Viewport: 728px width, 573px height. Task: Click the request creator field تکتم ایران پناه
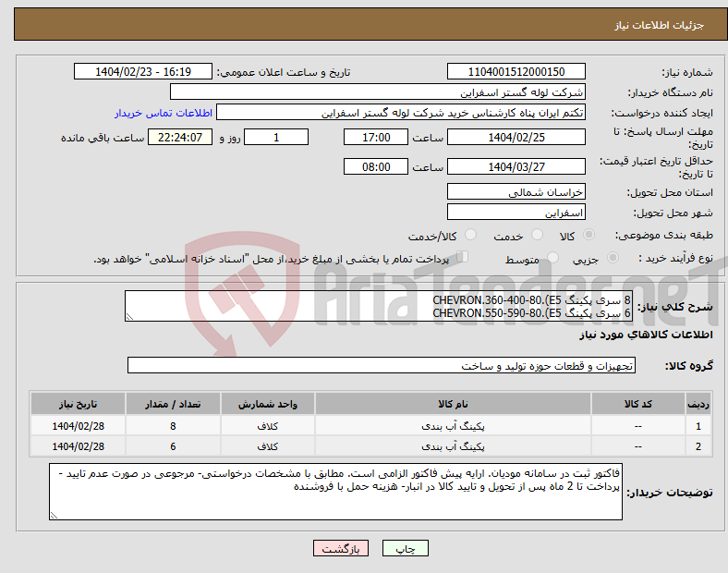click(401, 113)
